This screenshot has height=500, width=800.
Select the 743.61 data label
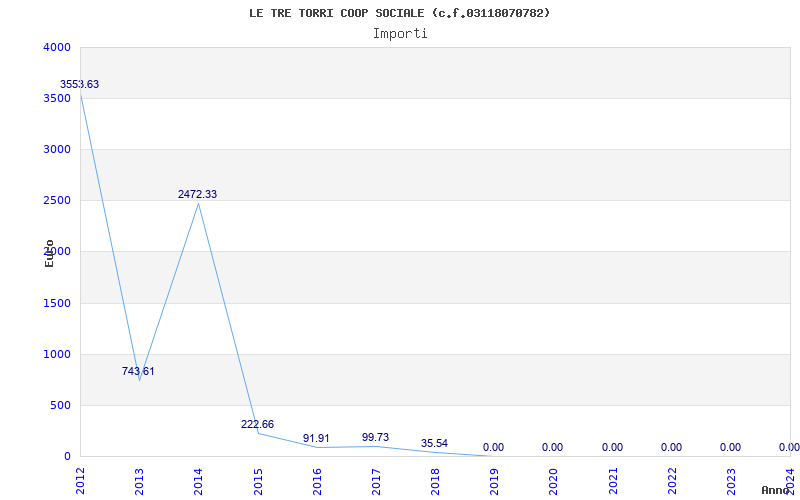pos(138,371)
